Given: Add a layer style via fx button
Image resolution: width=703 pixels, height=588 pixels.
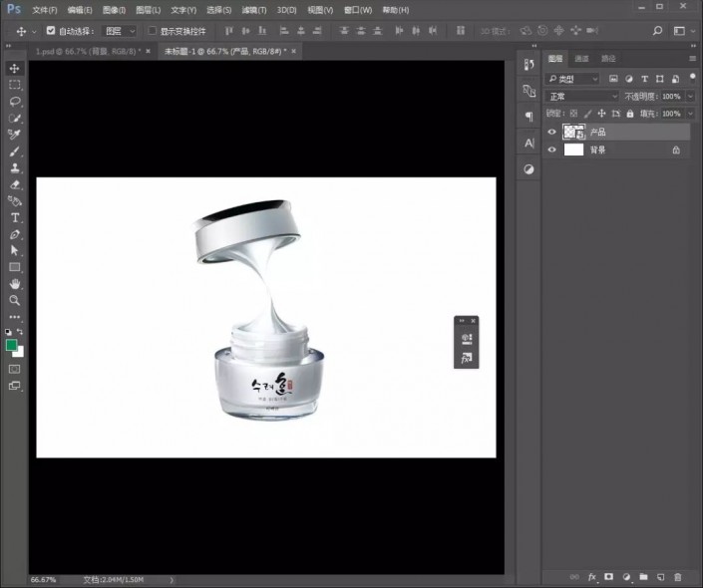Looking at the screenshot, I should tap(591, 577).
